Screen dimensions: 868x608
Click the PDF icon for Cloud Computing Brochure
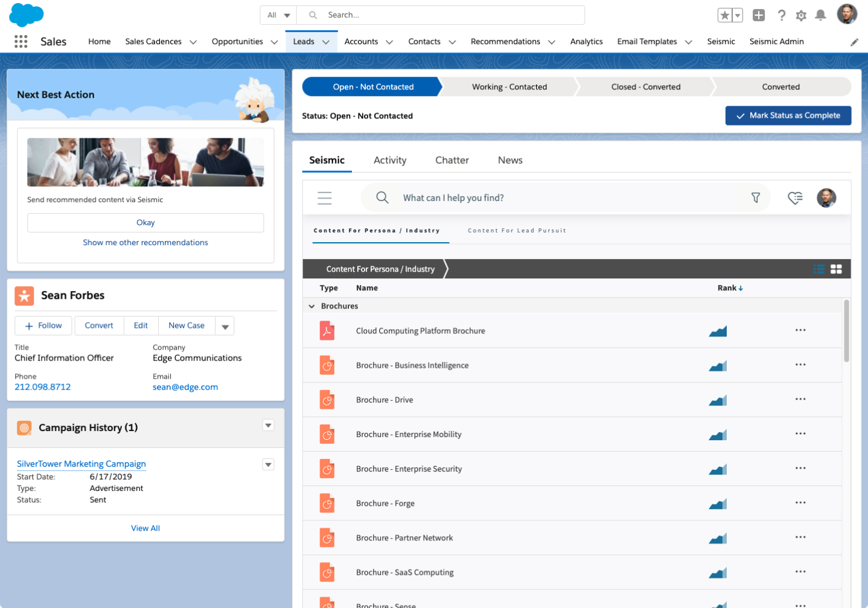(327, 331)
